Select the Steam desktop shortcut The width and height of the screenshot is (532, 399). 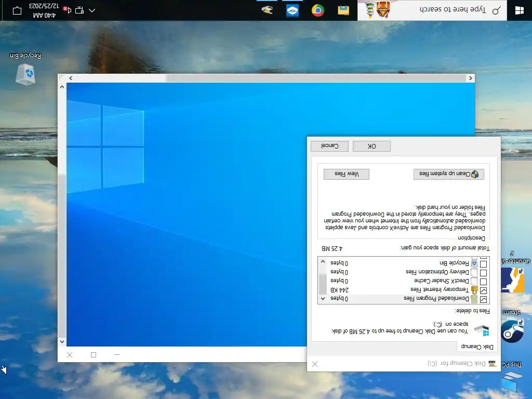pos(512,327)
